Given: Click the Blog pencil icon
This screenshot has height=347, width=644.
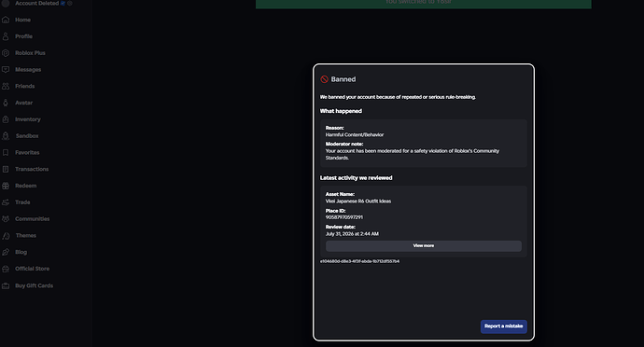Looking at the screenshot, I should (x=6, y=252).
